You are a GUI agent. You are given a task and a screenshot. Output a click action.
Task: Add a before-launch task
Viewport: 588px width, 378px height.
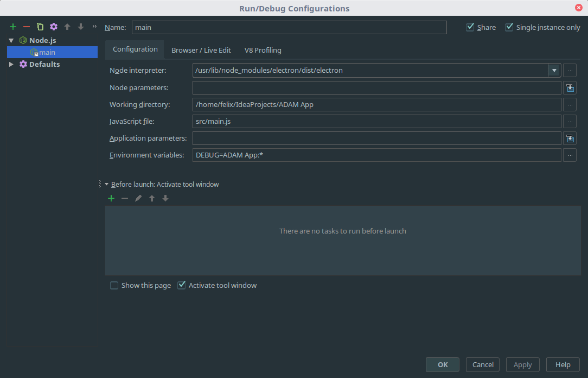(111, 198)
